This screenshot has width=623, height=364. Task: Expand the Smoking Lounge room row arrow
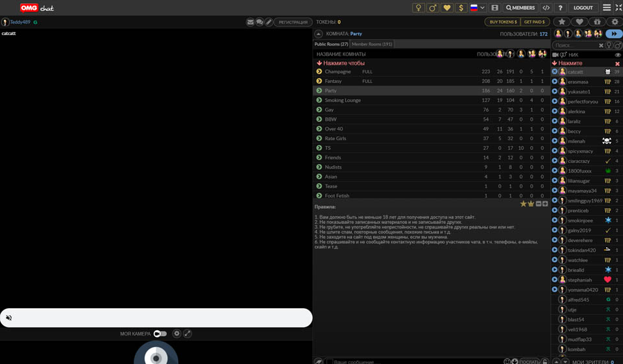click(x=319, y=101)
